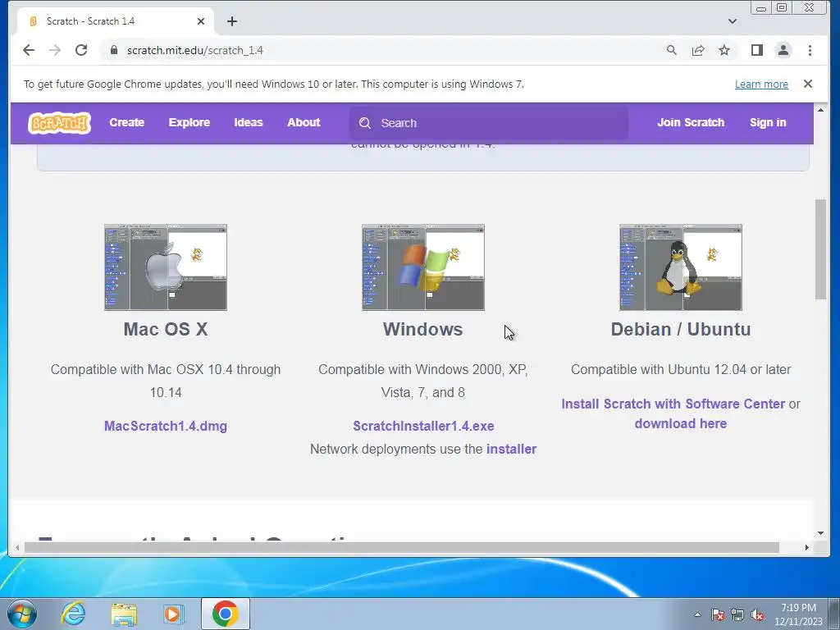This screenshot has width=840, height=630.
Task: Open the tab search dropdown arrow
Action: pyautogui.click(x=733, y=21)
